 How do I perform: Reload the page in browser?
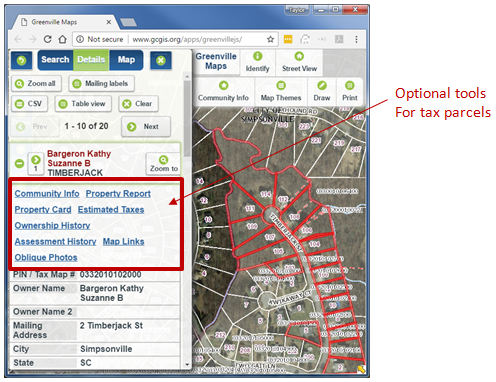pos(48,39)
